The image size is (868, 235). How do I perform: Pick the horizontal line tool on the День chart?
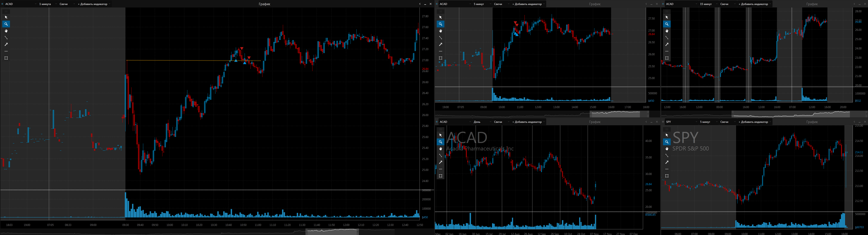click(440, 169)
